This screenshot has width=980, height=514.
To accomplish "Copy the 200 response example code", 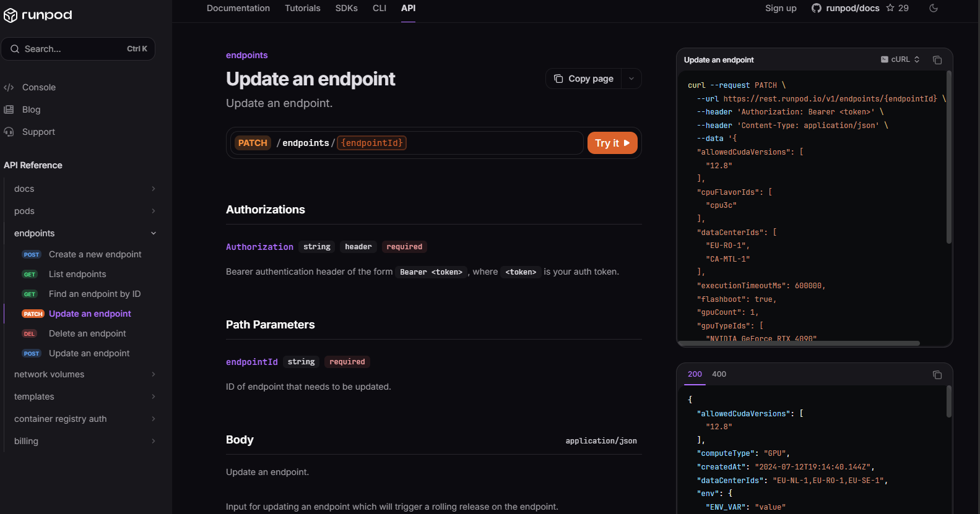I will click(937, 375).
